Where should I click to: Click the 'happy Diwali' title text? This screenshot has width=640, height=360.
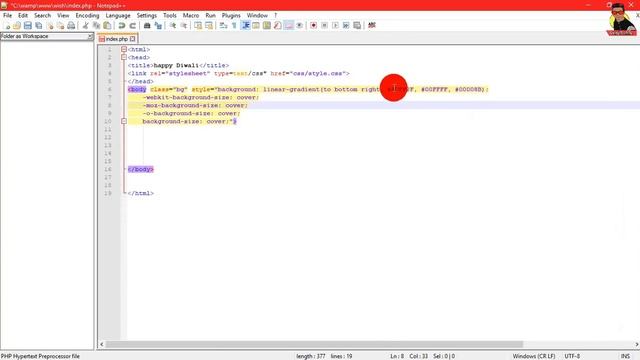click(176, 65)
